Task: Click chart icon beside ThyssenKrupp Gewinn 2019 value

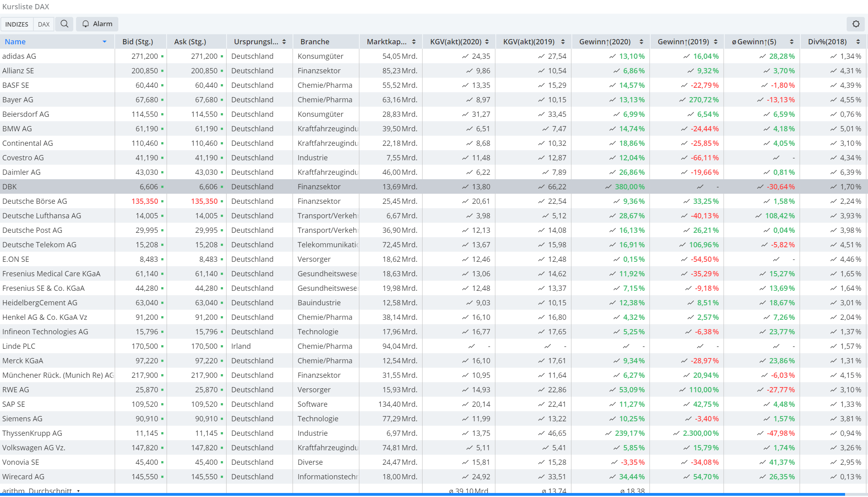Action: pos(676,433)
